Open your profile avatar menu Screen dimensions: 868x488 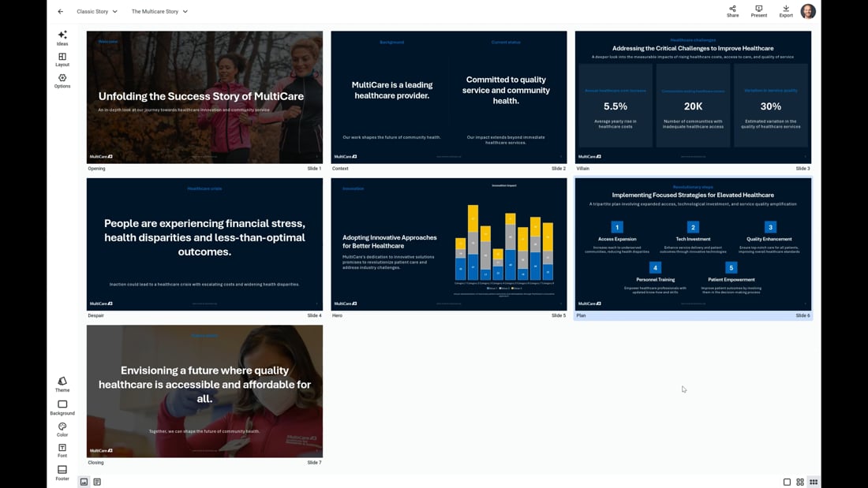coord(807,11)
